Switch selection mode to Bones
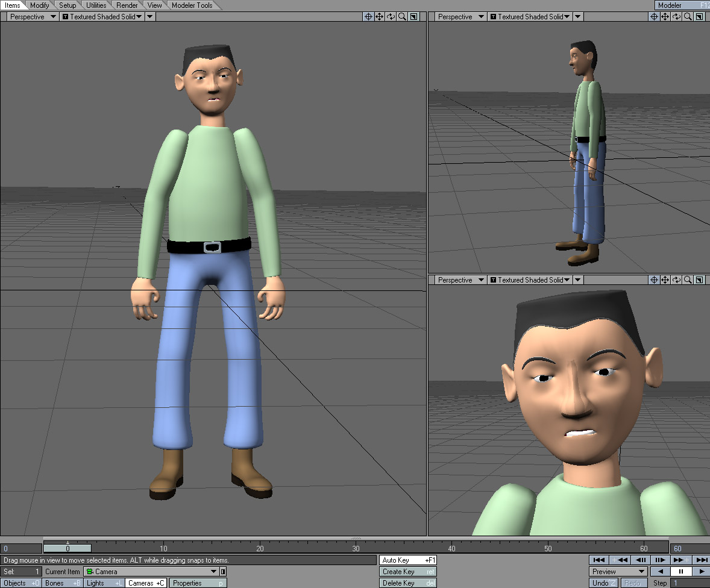This screenshot has width=710, height=588. pyautogui.click(x=63, y=583)
